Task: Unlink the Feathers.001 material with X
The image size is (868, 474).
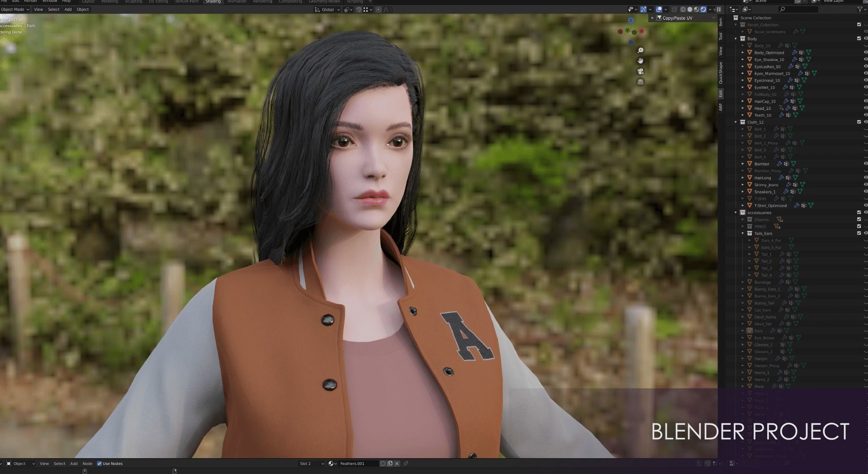Action: [397, 464]
